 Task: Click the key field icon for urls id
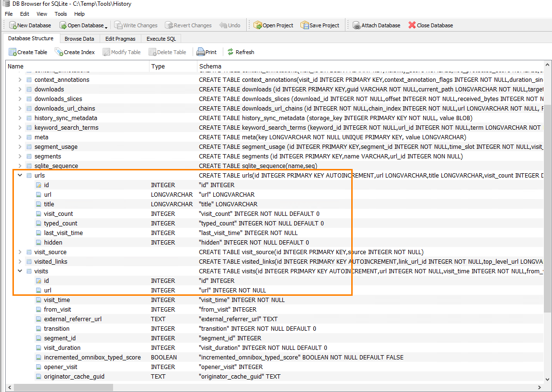point(39,185)
